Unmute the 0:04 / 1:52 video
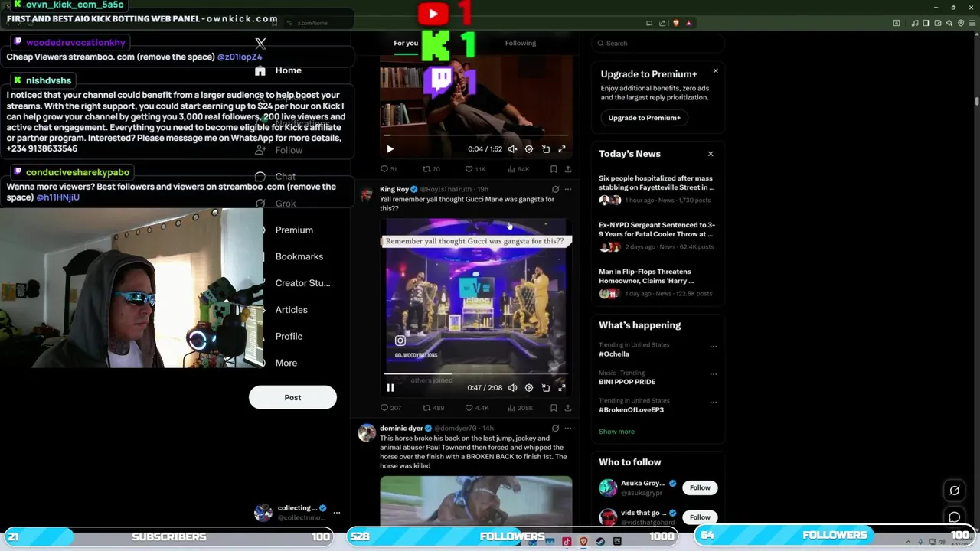Screen dimensions: 980x551 pyautogui.click(x=513, y=149)
